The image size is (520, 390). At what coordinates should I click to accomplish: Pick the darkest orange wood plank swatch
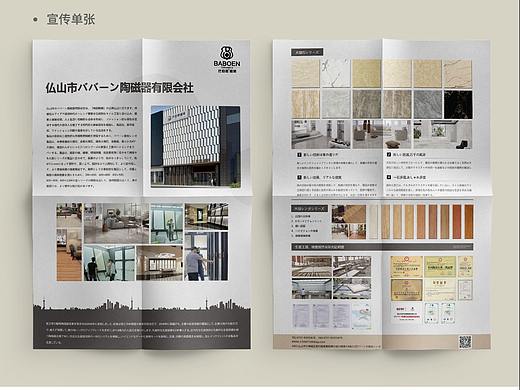pyautogui.click(x=469, y=222)
